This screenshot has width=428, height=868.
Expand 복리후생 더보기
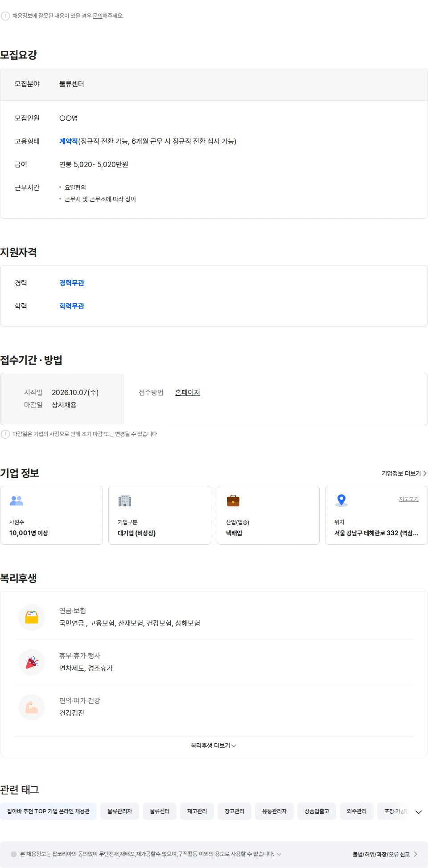(214, 746)
